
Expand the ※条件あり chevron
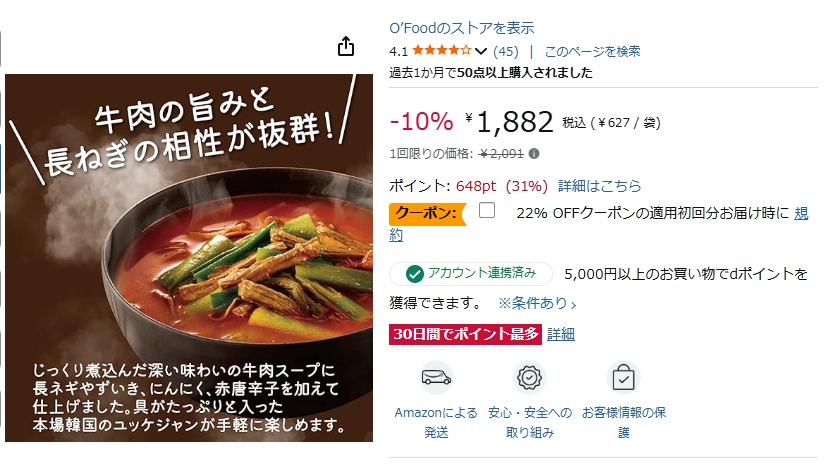pos(573,305)
